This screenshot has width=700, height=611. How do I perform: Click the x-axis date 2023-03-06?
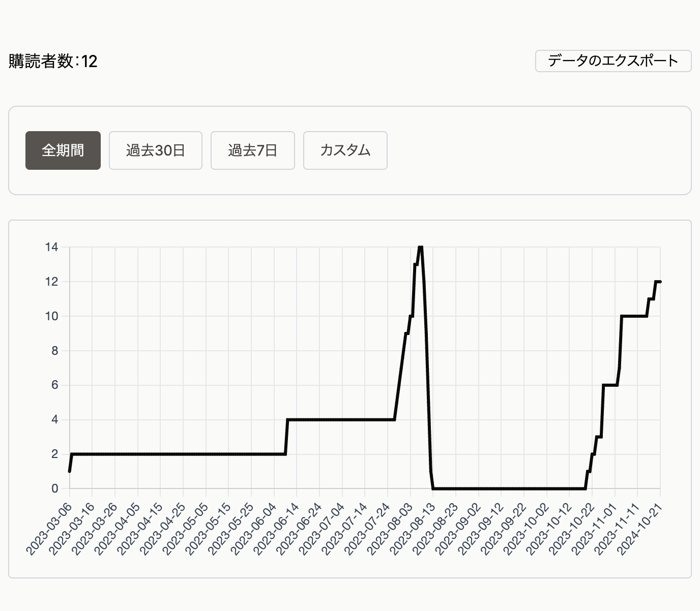[49, 528]
